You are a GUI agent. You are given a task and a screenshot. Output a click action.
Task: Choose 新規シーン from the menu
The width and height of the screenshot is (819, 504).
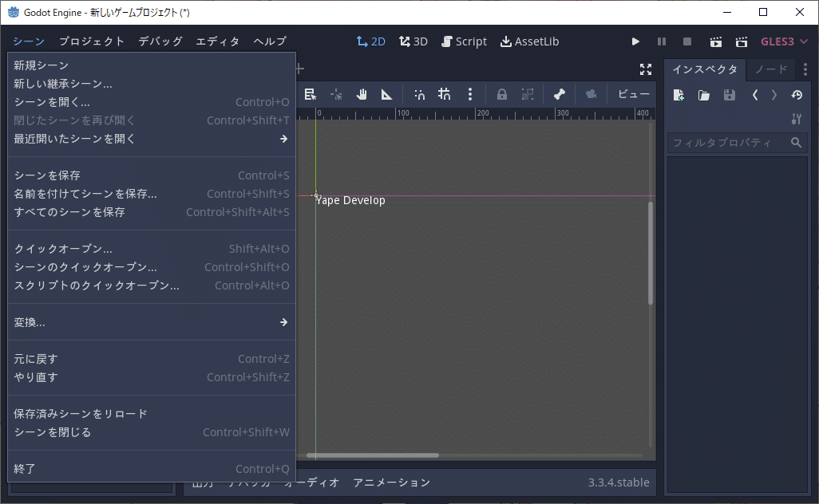point(152,65)
